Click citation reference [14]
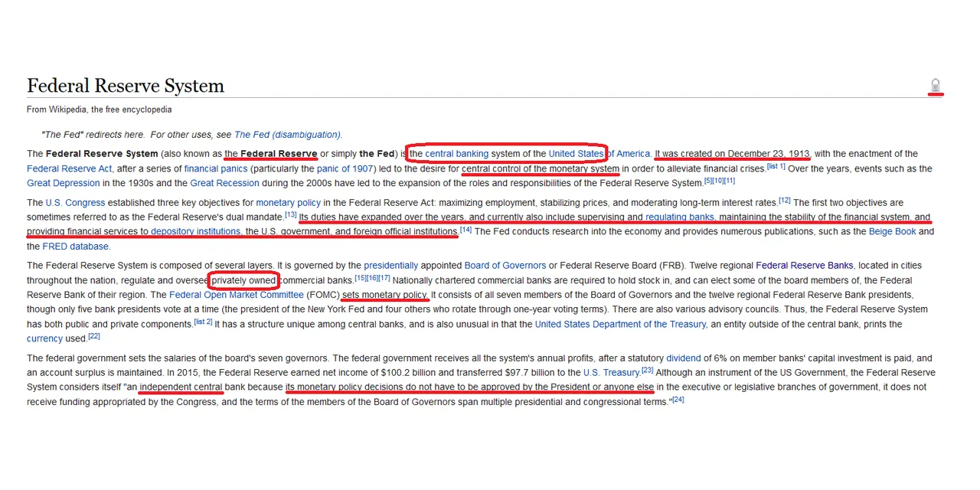 (x=465, y=229)
